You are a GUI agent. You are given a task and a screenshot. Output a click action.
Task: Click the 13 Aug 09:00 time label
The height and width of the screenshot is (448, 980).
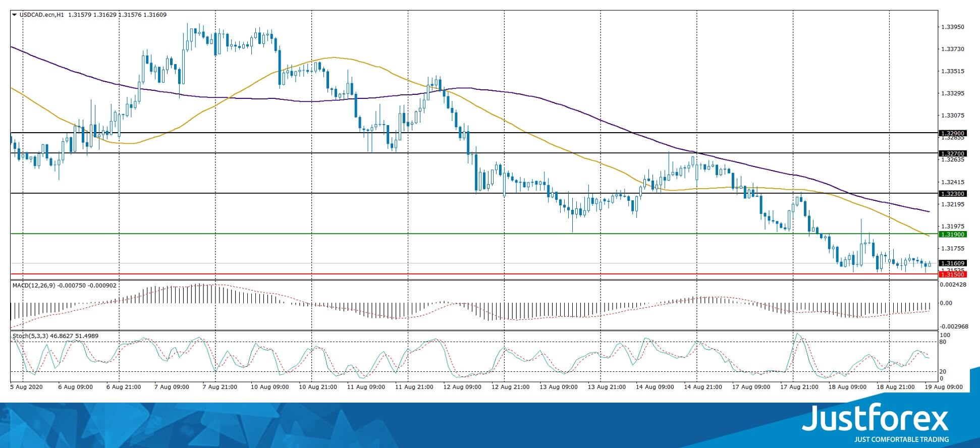[559, 387]
